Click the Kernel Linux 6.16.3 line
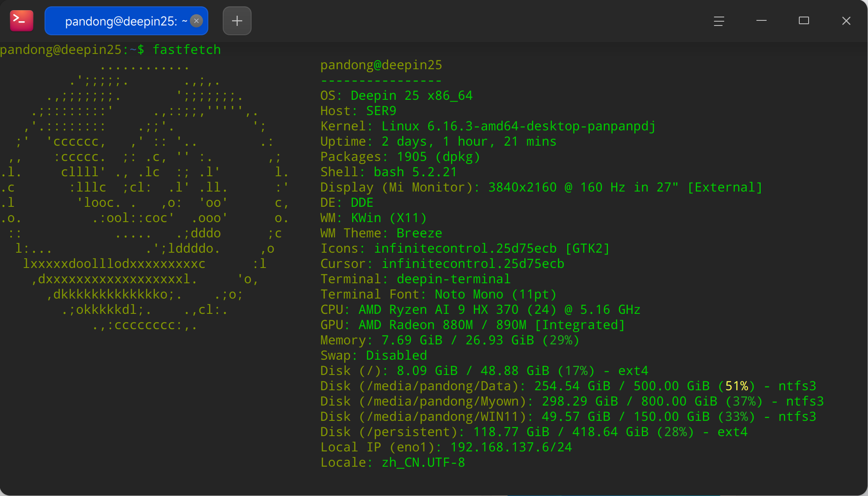The image size is (868, 496). click(488, 126)
